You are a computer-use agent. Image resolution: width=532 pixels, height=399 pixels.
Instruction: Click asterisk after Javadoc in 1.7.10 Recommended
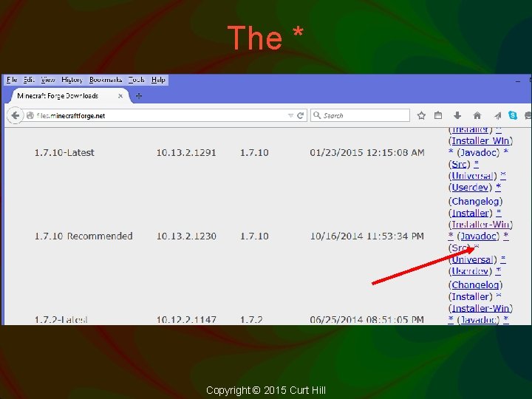505,236
